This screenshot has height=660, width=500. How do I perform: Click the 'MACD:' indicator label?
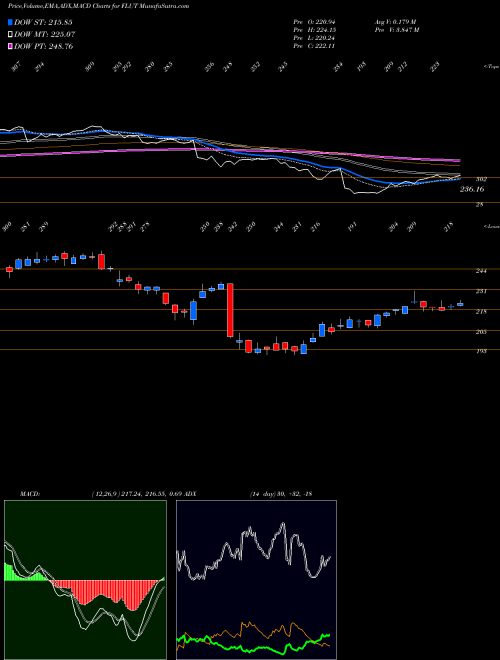(x=29, y=494)
